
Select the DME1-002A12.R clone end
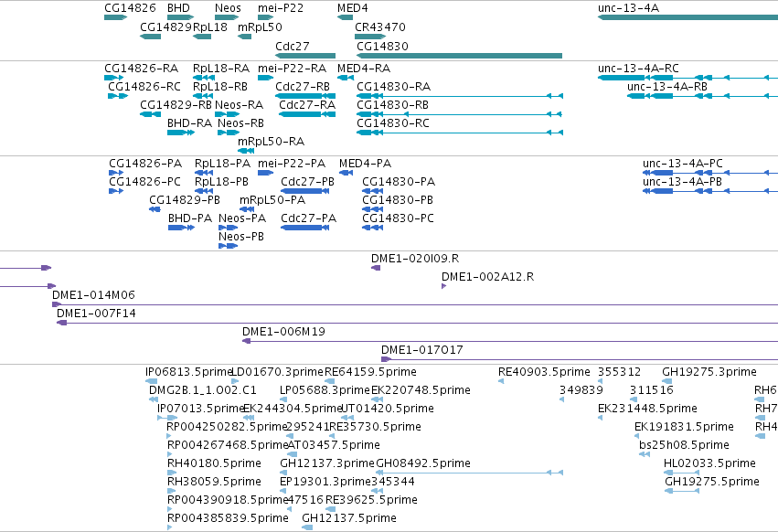(443, 286)
